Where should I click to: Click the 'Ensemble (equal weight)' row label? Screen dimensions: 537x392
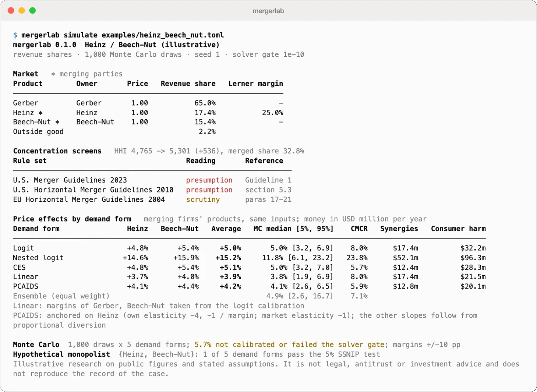pos(61,296)
